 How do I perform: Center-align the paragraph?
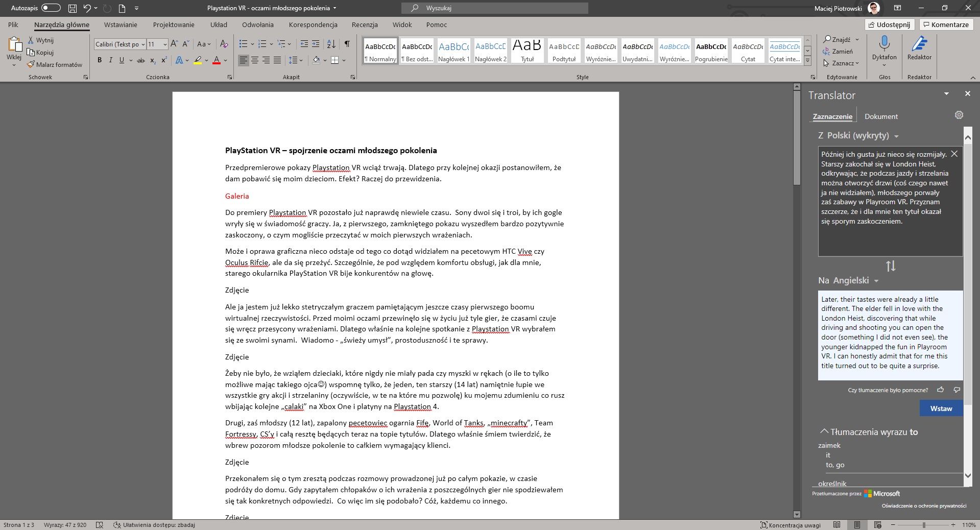[255, 60]
